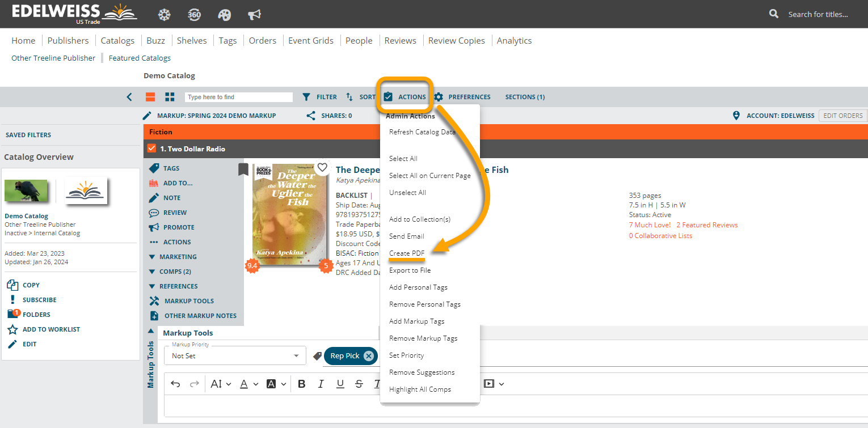This screenshot has height=428, width=868.
Task: Click the Featured Catalogs link
Action: point(140,58)
